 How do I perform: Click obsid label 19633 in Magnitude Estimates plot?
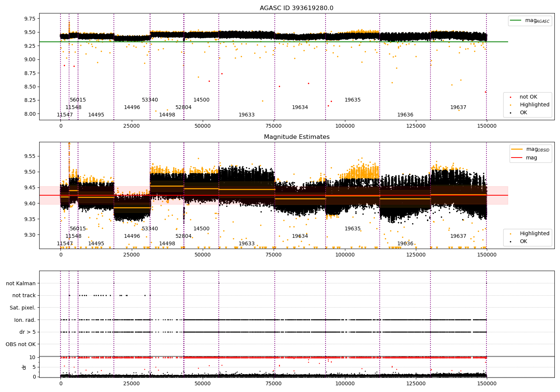pyautogui.click(x=247, y=244)
